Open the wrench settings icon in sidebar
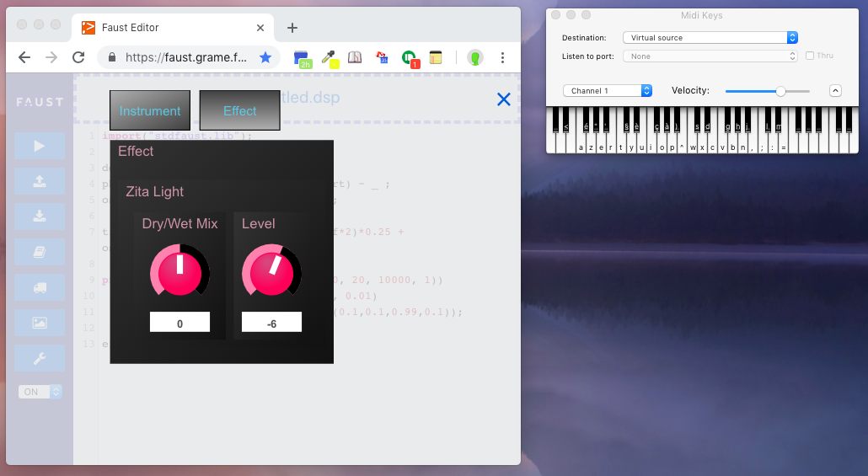The image size is (868, 476). point(40,358)
